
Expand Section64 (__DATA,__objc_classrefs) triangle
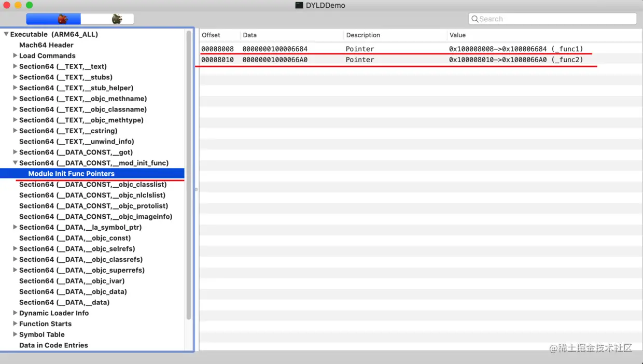coord(15,259)
